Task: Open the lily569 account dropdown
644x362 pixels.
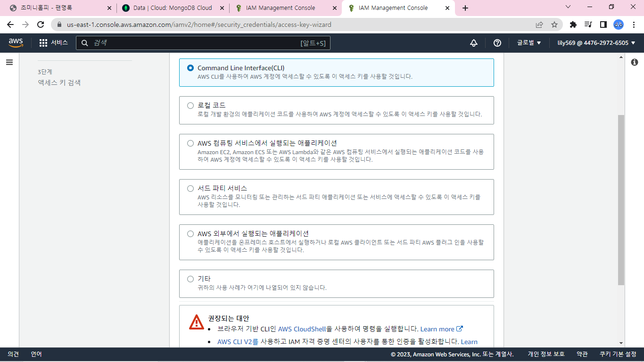Action: [596, 43]
